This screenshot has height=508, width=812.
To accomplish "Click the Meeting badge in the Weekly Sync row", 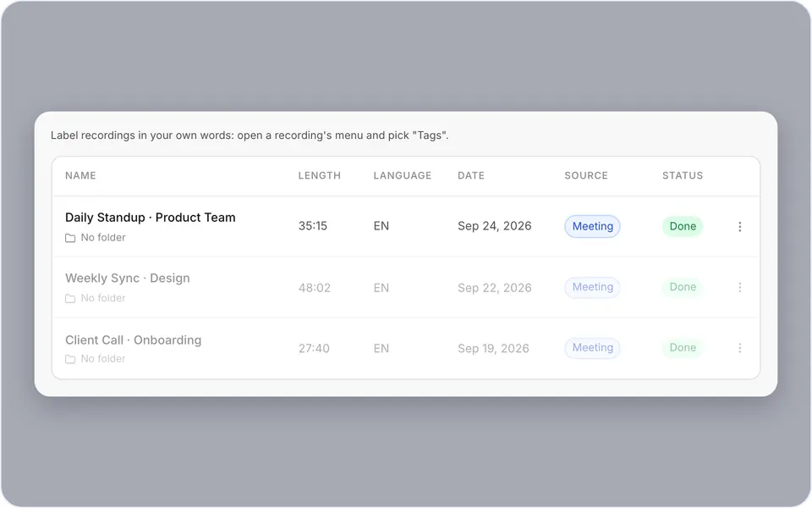I will coord(592,287).
